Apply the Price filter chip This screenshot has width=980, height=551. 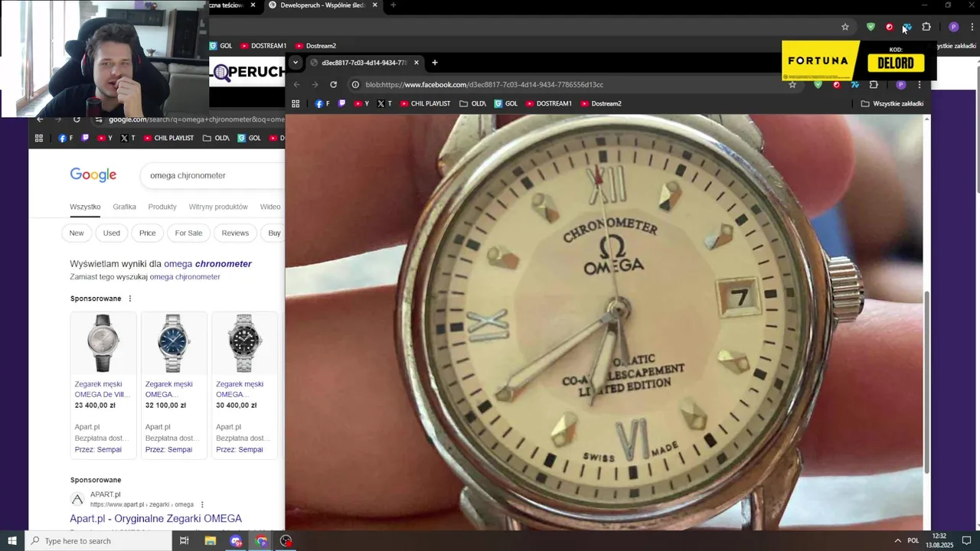148,233
